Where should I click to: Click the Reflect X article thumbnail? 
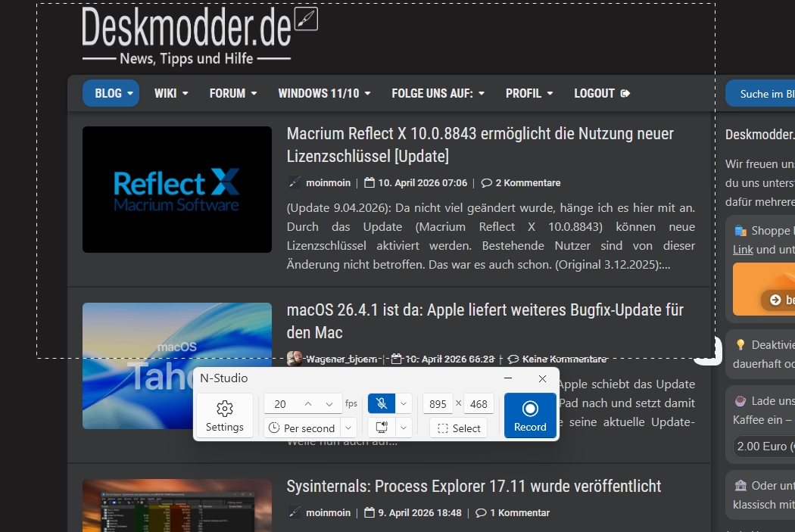pyautogui.click(x=176, y=189)
